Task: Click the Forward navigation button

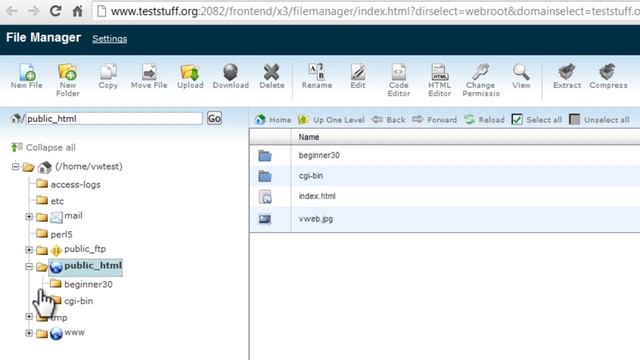Action: (434, 120)
